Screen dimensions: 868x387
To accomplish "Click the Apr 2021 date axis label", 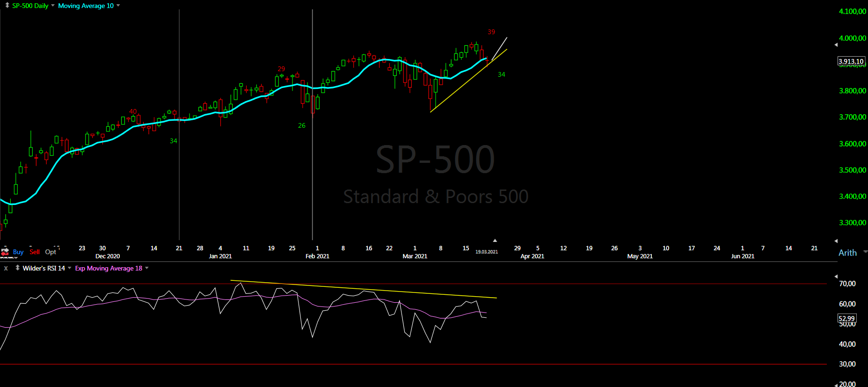I will coord(532,256).
